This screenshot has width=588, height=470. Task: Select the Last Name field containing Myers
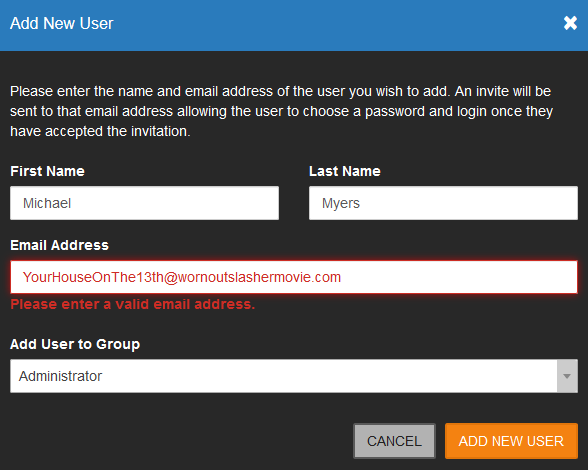point(443,203)
